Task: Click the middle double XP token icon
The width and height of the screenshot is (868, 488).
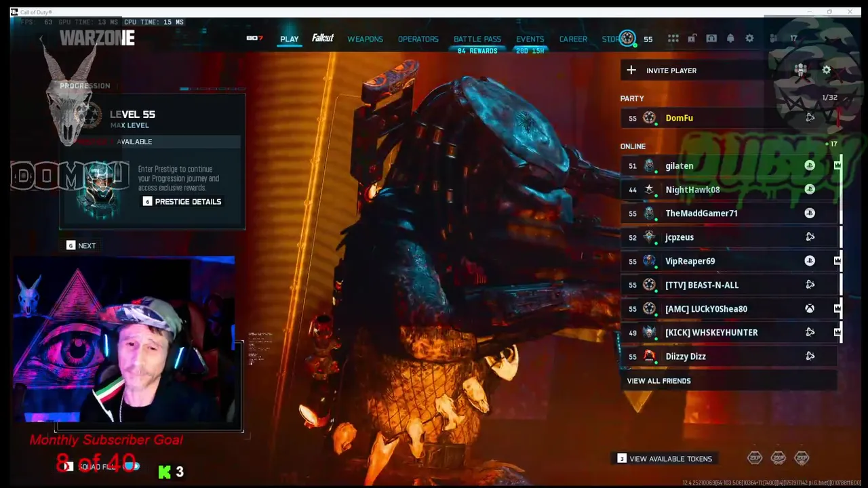Action: pyautogui.click(x=778, y=458)
